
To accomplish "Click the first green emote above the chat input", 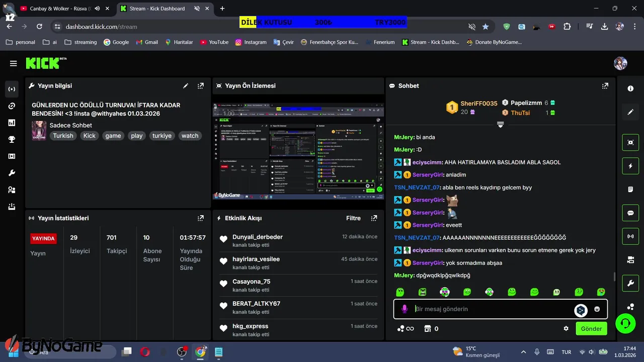I will click(400, 292).
